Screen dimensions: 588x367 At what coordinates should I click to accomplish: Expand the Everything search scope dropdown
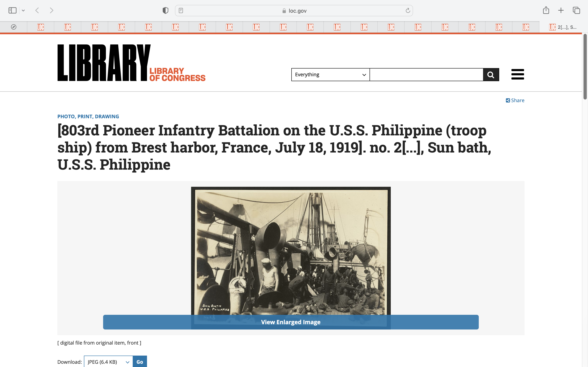click(330, 74)
